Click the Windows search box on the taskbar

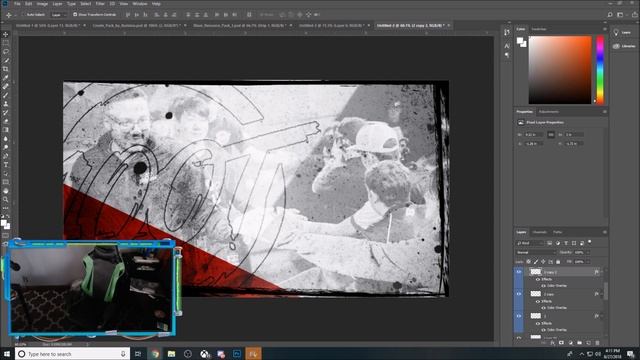73,354
